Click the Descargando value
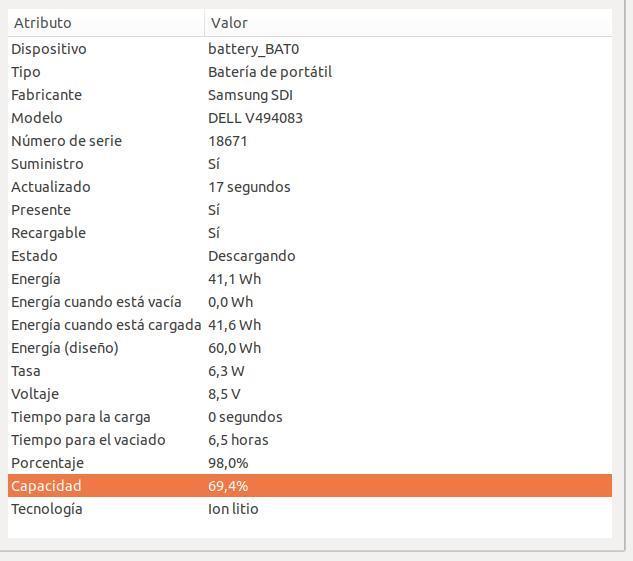Viewport: 633px width, 561px height. (x=252, y=257)
